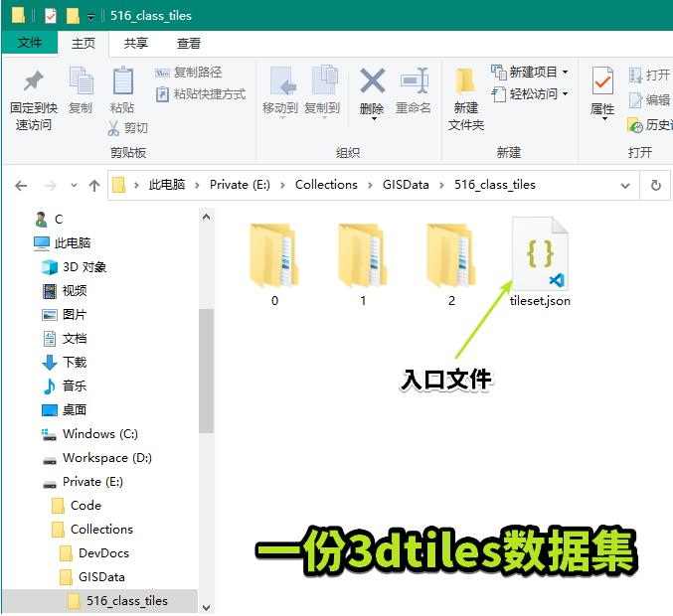Switch to the Share (共享) ribbon tab
Screen dimensions: 673x616
(136, 44)
